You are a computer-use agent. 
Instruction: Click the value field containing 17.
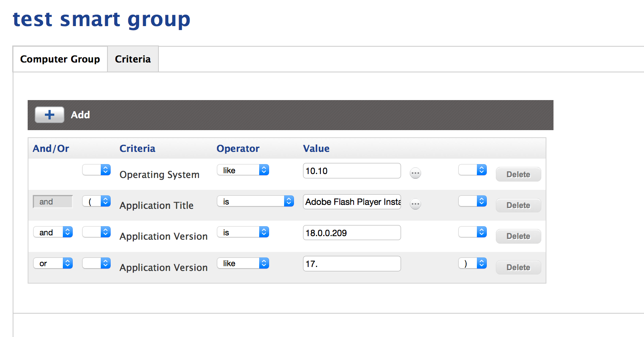coord(352,264)
